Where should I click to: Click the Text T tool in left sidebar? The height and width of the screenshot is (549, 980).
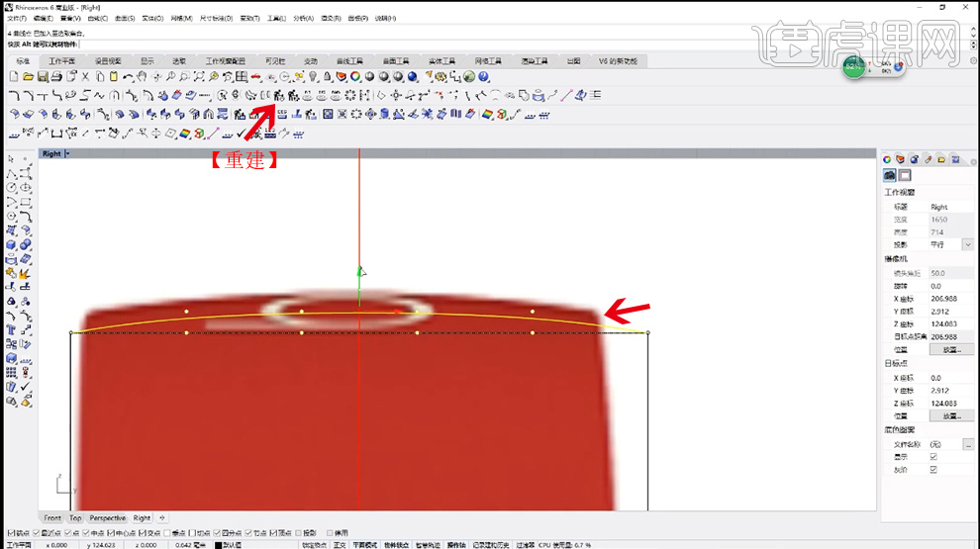11,329
